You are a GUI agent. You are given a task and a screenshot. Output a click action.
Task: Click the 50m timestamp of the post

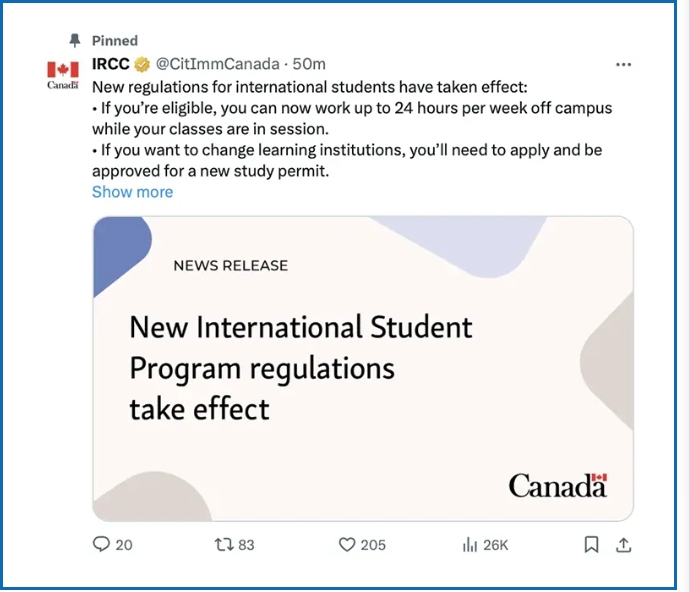[x=309, y=64]
